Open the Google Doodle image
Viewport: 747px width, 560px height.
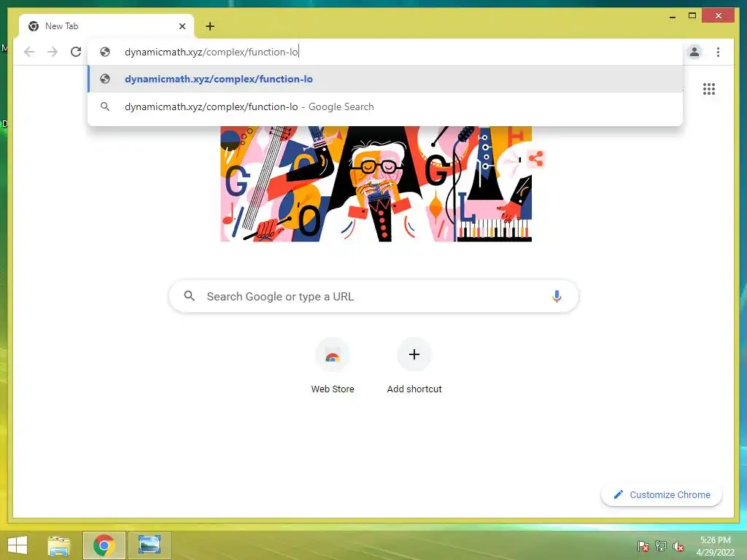pyautogui.click(x=376, y=184)
